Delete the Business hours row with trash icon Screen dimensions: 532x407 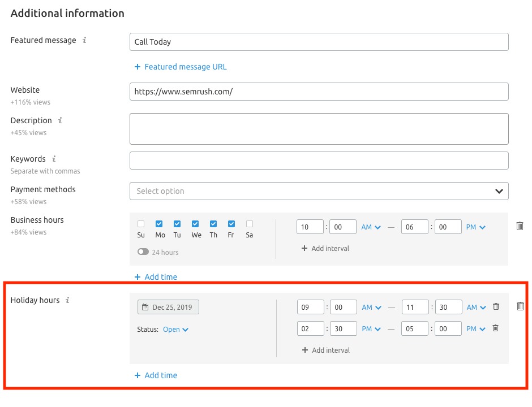(x=520, y=226)
